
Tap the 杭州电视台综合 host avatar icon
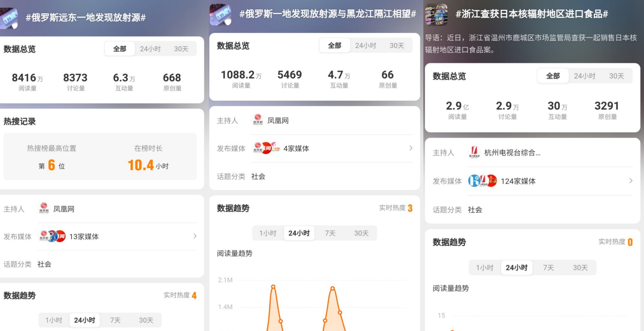(x=474, y=152)
